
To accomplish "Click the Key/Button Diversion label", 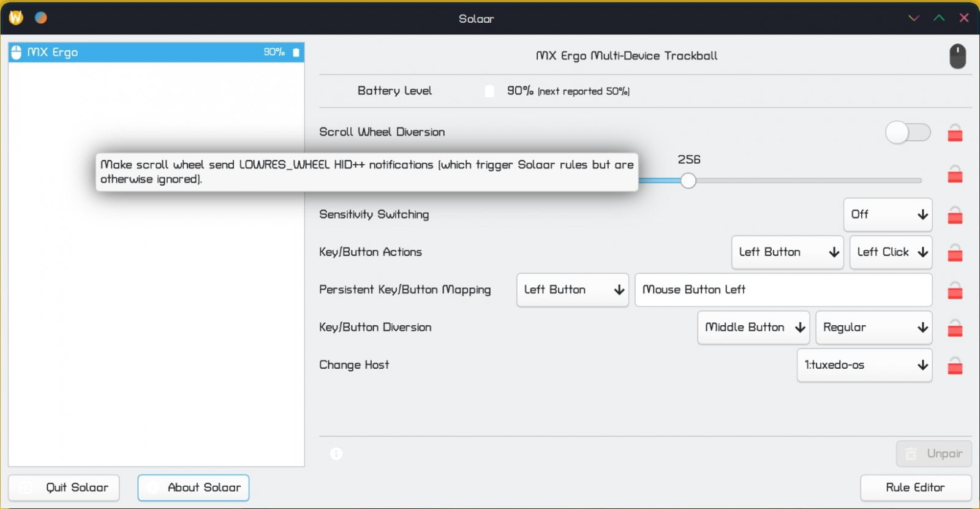I will [375, 328].
